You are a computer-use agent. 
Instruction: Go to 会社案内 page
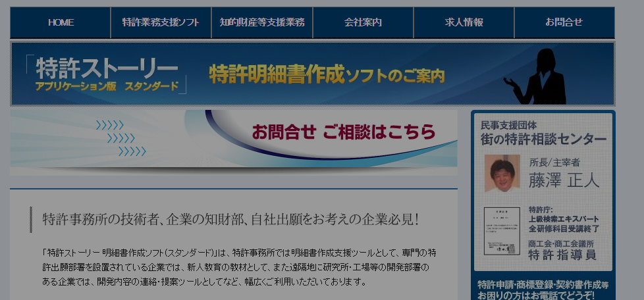[363, 22]
